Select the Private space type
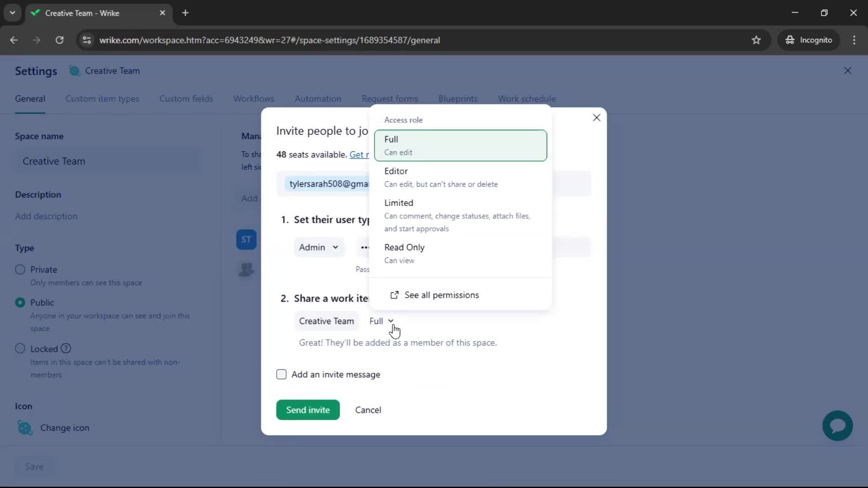This screenshot has width=868, height=488. click(x=20, y=270)
